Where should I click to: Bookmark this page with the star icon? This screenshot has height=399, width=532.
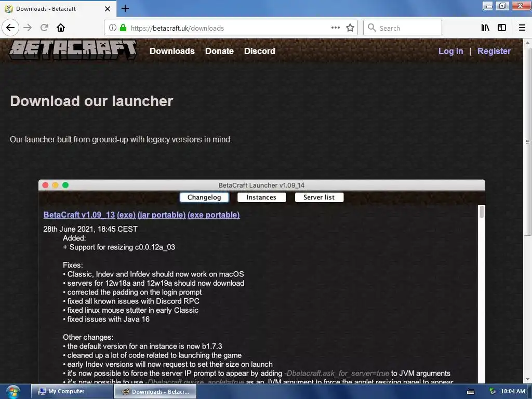pyautogui.click(x=350, y=28)
